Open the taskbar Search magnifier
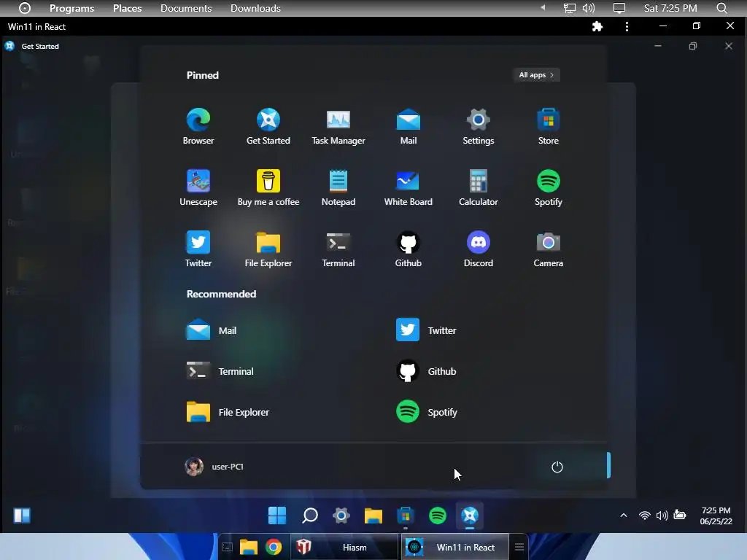The height and width of the screenshot is (560, 747). tap(309, 516)
